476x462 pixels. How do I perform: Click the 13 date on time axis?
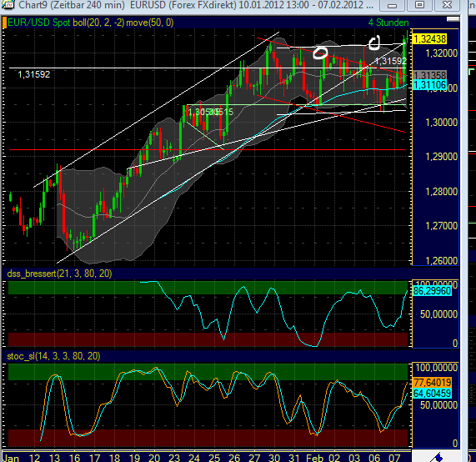(54, 458)
